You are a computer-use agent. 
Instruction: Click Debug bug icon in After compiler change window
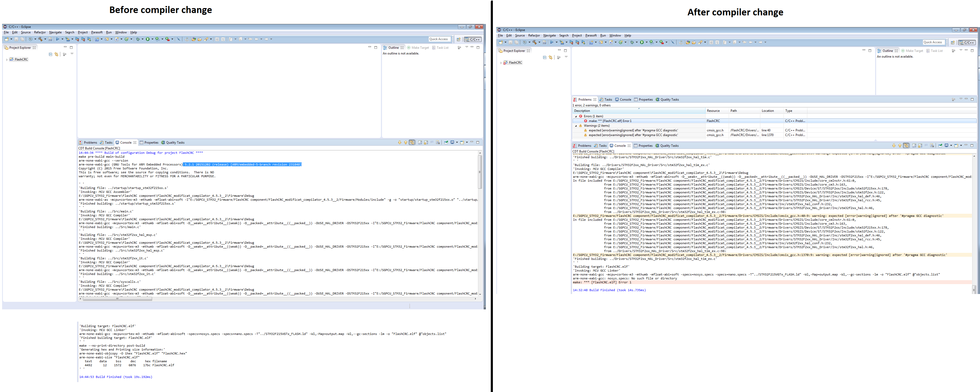coord(632,42)
